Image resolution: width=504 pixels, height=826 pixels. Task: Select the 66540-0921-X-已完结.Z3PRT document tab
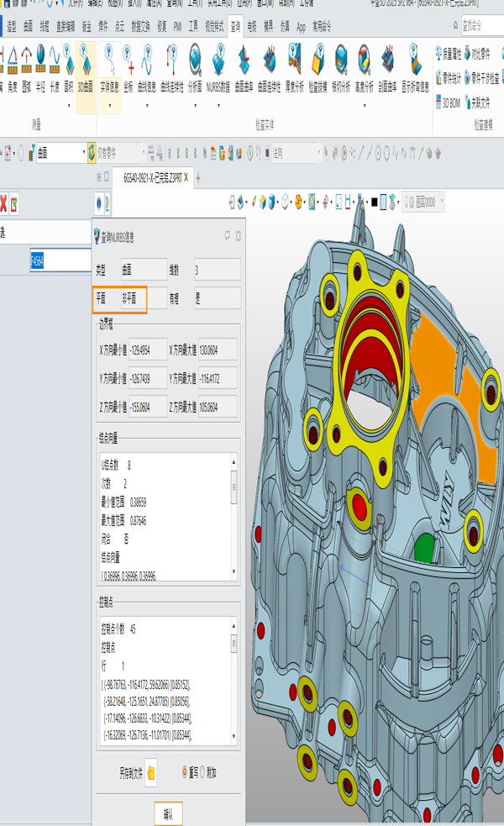click(152, 178)
